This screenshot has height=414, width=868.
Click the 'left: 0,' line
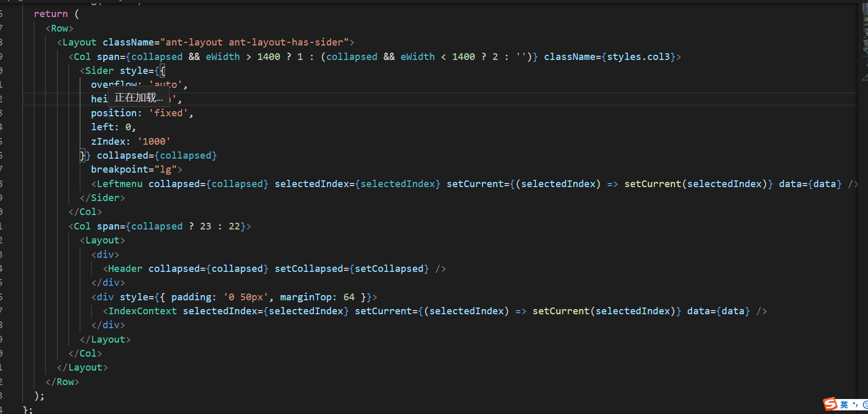[x=113, y=127]
